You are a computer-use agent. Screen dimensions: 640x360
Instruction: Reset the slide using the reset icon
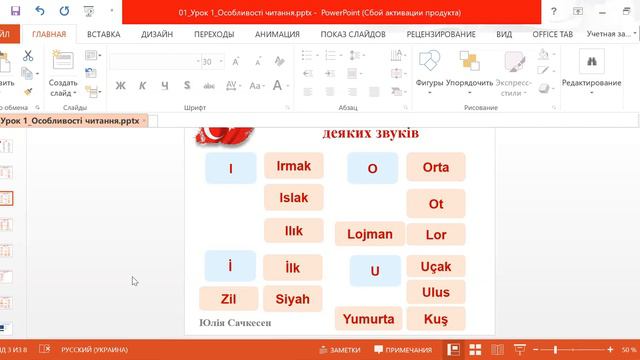pyautogui.click(x=91, y=73)
